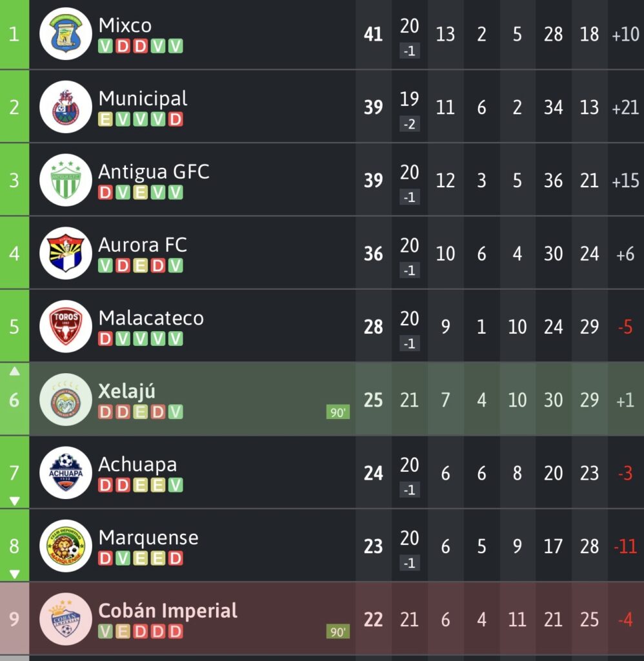644x661 pixels.
Task: Click Municipal's -2 games pending badge
Action: (410, 125)
